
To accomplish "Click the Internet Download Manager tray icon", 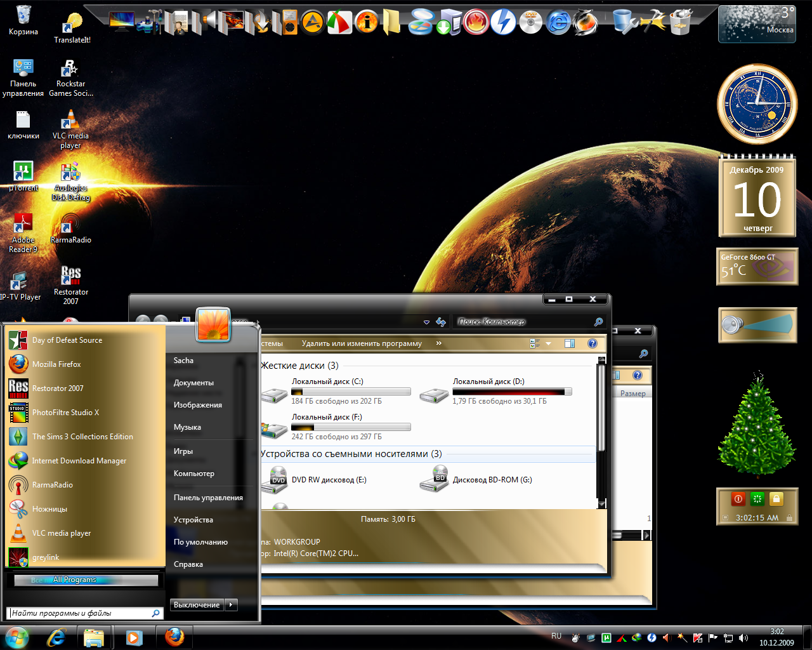I will [x=636, y=638].
